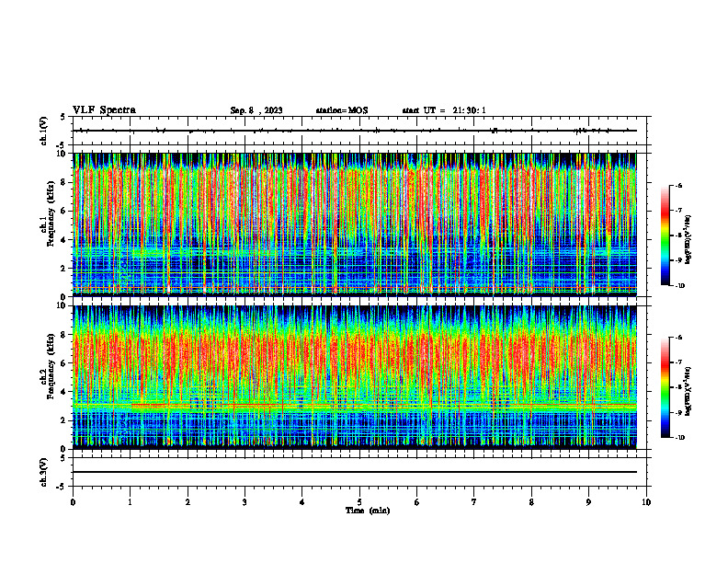728x563 pixels.
Task: Click the "Time (min)" x-axis label
Action: coord(368,511)
